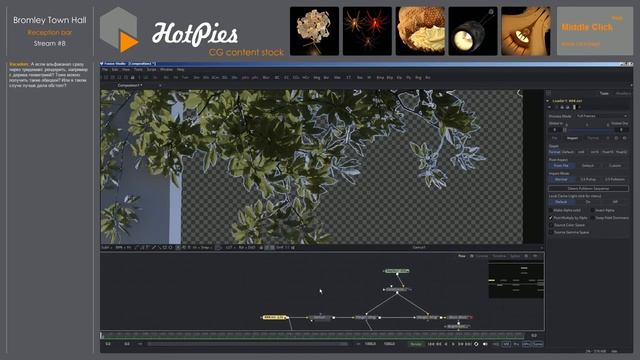Select the green node at top of flow
Image resolution: width=640 pixels, height=360 pixels.
click(397, 271)
